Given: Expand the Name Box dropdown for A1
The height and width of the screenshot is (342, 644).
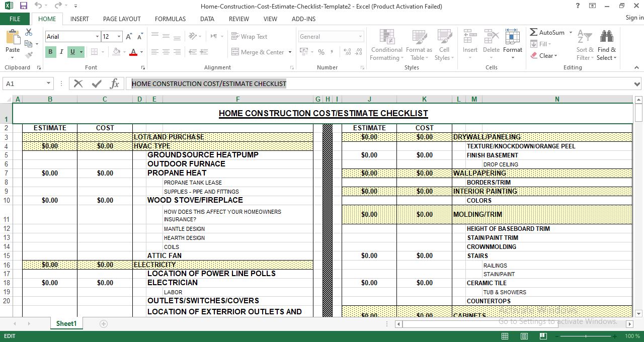Looking at the screenshot, I should (x=48, y=83).
